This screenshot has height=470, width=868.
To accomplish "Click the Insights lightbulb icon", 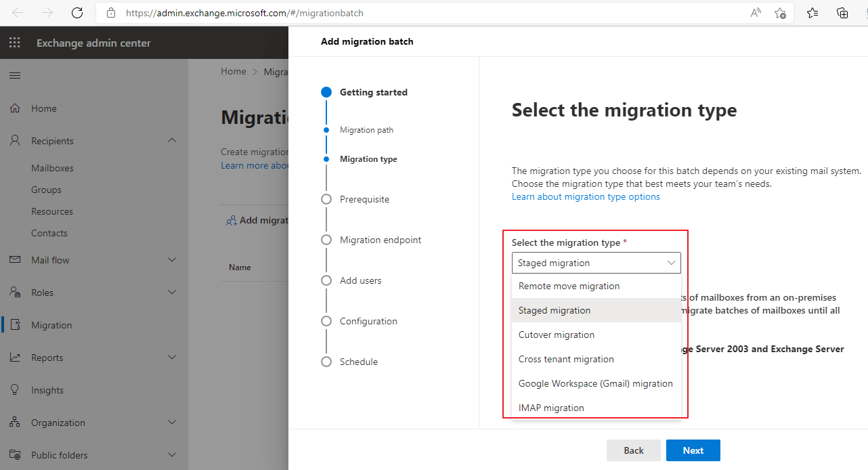I will pyautogui.click(x=15, y=390).
